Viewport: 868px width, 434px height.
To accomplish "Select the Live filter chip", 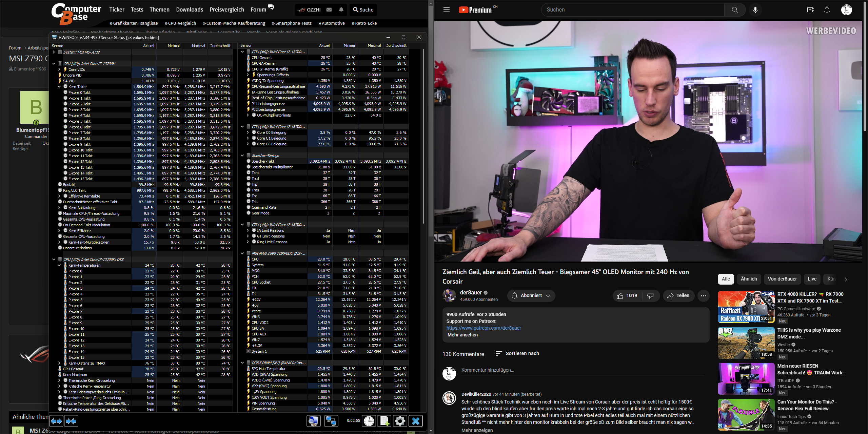I will coord(812,279).
